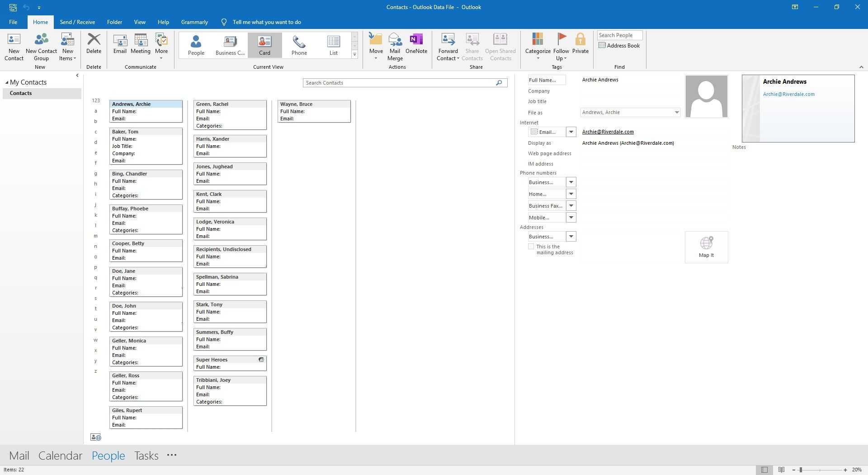Open the Address Book
The image size is (868, 475).
(619, 45)
